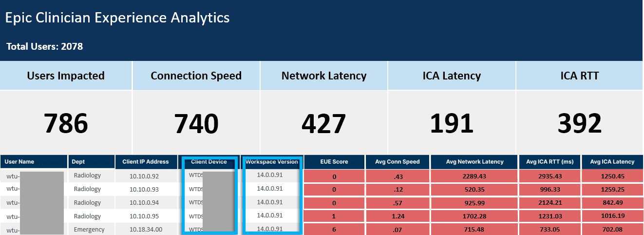Sort by the Workspace Version column header
644x235 pixels.
pos(271,161)
